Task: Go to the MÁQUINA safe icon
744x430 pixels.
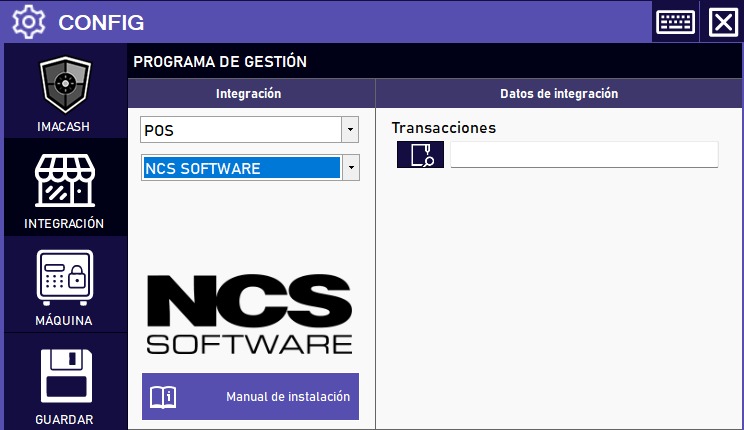Action: [65, 278]
